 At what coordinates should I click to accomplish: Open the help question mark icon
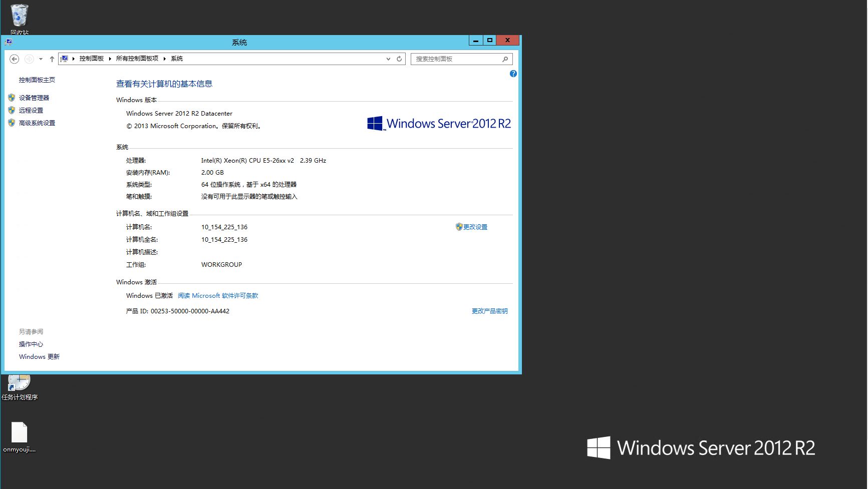(513, 74)
